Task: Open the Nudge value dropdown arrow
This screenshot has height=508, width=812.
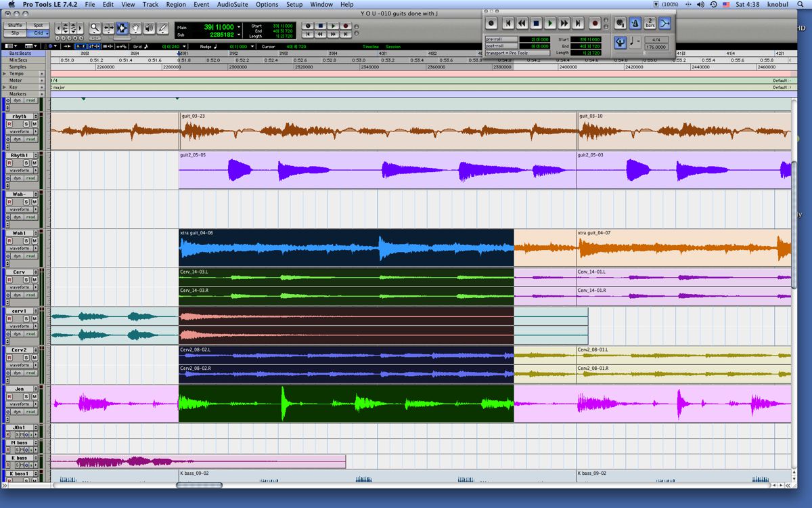Action: click(253, 46)
